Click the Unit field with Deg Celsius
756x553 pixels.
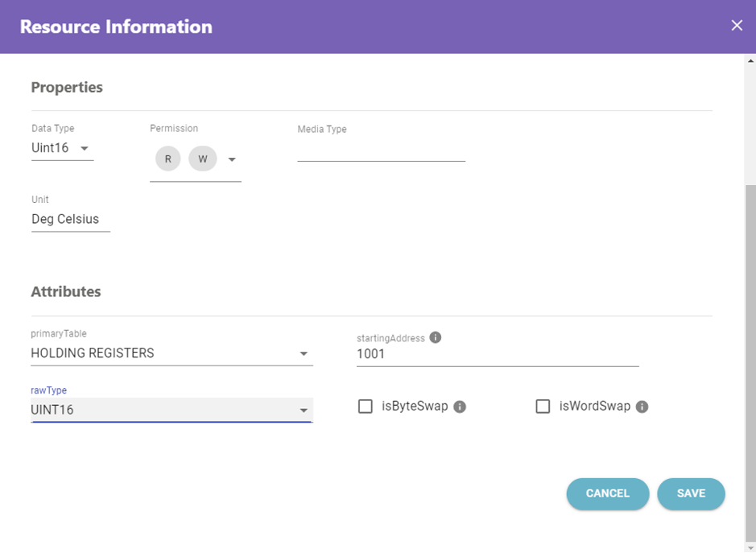(x=70, y=219)
